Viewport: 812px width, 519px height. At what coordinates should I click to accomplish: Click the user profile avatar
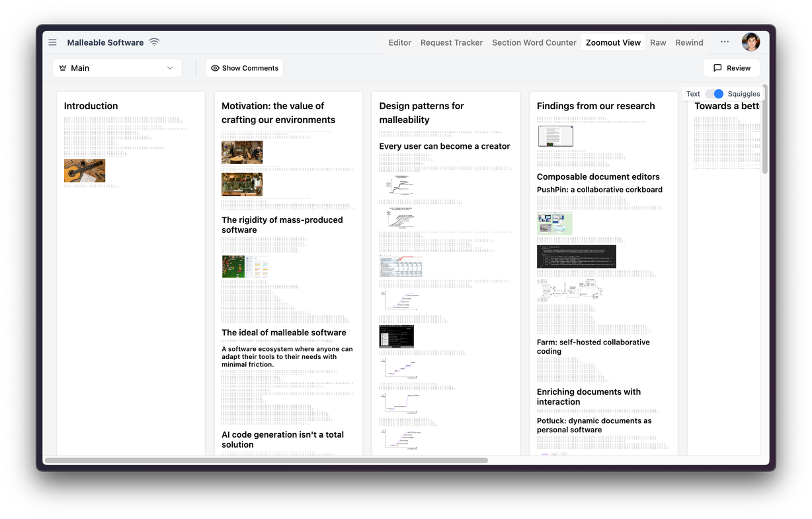pos(751,42)
